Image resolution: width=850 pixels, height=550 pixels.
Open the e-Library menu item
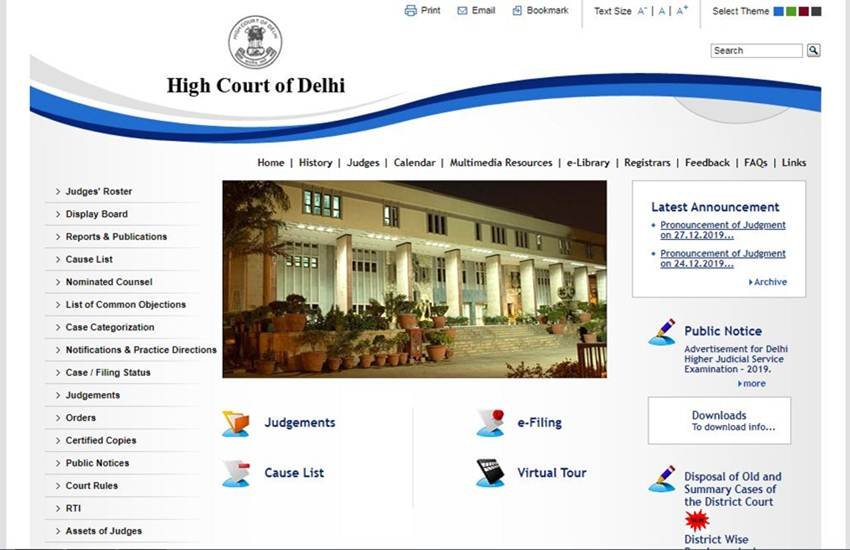click(588, 163)
